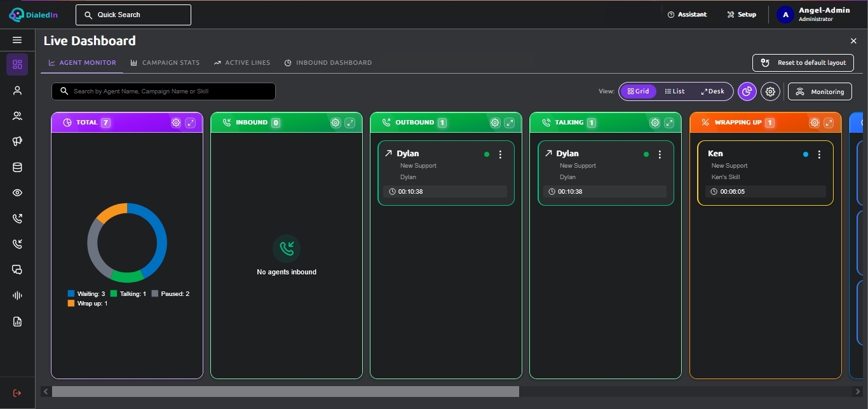Open the single user icon in sidebar

17,90
